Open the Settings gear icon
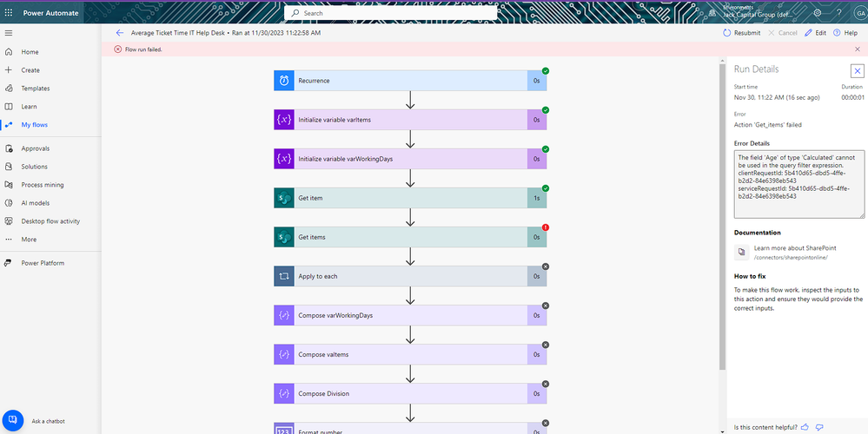This screenshot has width=868, height=434. click(x=818, y=13)
